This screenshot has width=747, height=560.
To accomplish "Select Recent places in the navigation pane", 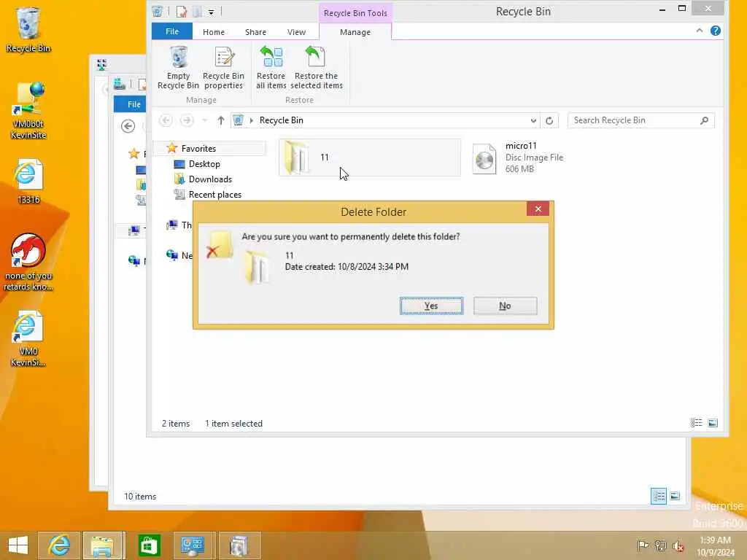I will [x=215, y=194].
